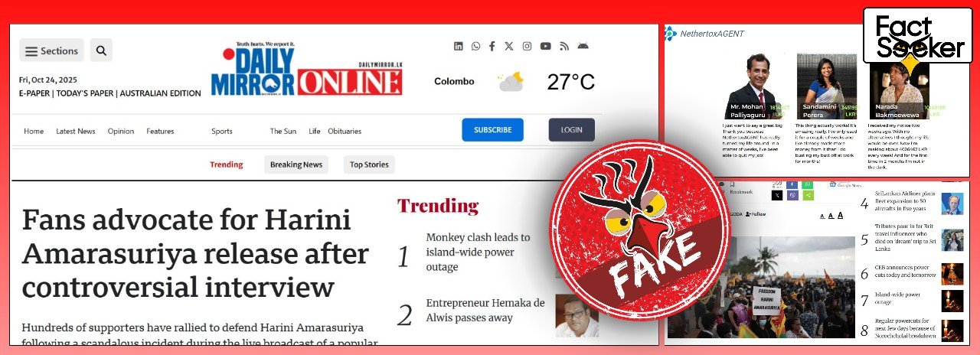Viewport: 980px width, 355px height.
Task: Open the LinkedIn social icon
Action: [459, 47]
